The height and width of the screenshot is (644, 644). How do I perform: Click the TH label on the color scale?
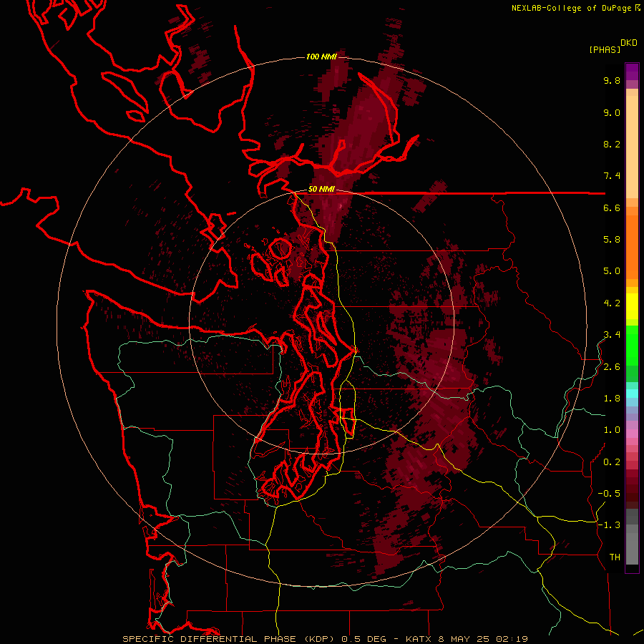point(615,557)
